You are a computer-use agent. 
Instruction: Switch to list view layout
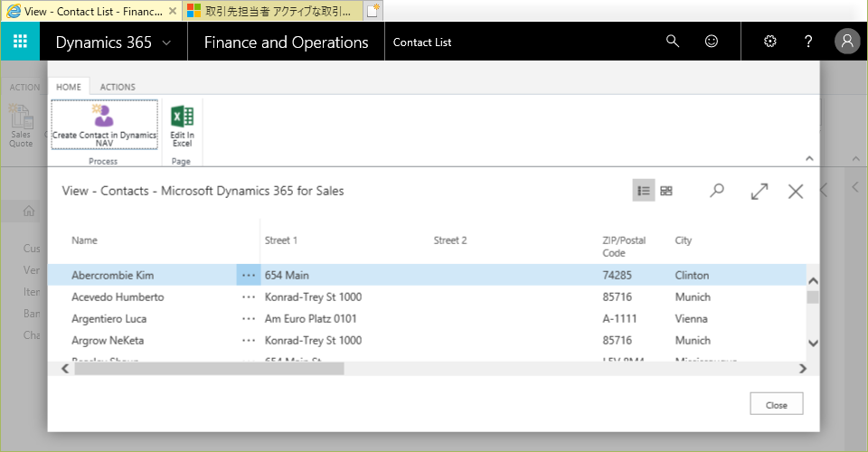tap(643, 191)
